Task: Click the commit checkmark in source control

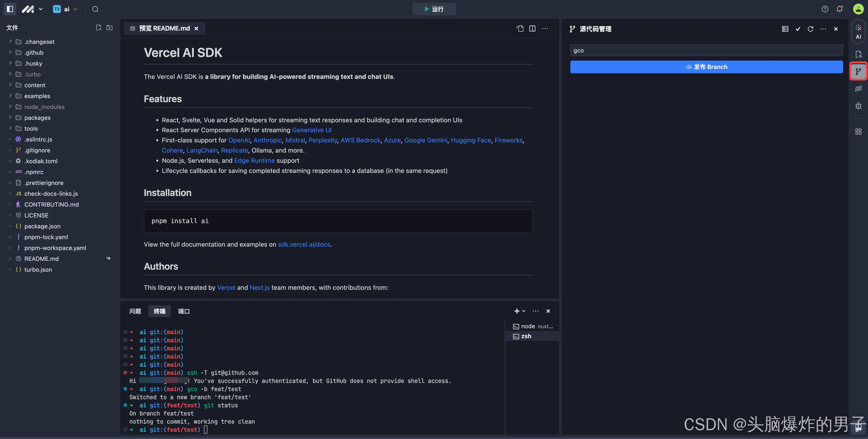Action: (798, 29)
